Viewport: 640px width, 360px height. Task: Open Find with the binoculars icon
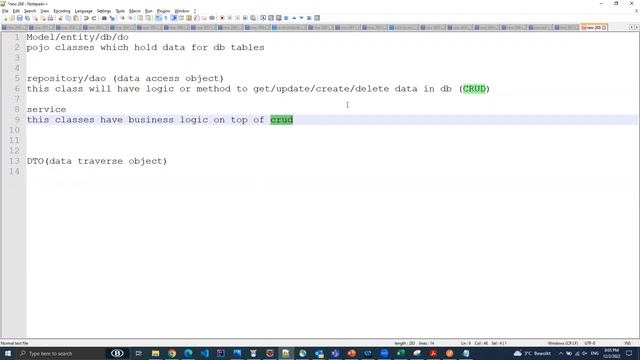pos(104,18)
